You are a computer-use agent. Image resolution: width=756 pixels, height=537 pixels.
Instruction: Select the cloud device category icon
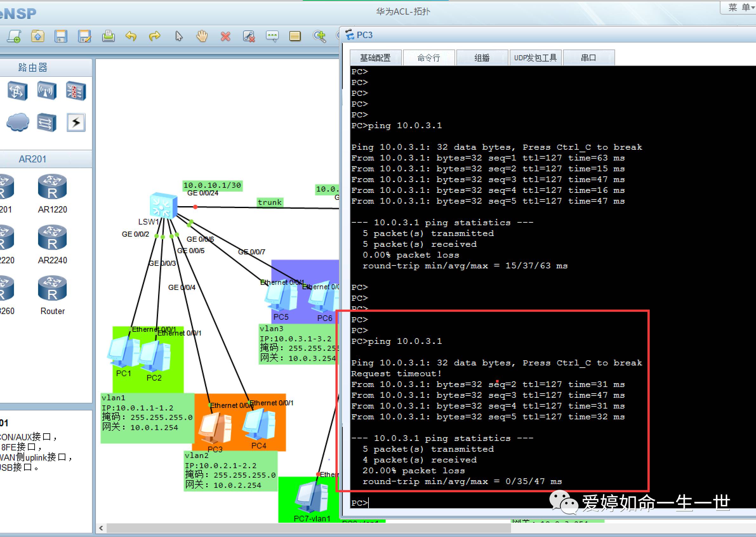17,122
